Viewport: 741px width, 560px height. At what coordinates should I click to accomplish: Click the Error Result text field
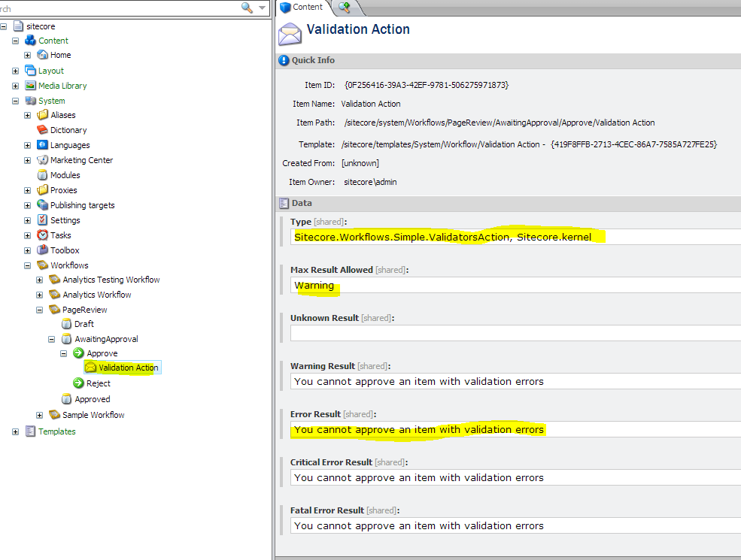pyautogui.click(x=515, y=429)
